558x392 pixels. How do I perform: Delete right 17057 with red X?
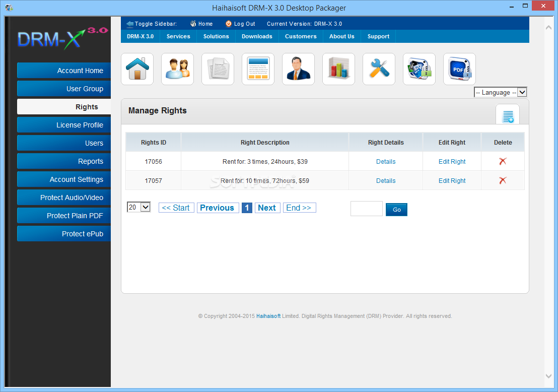tap(503, 180)
